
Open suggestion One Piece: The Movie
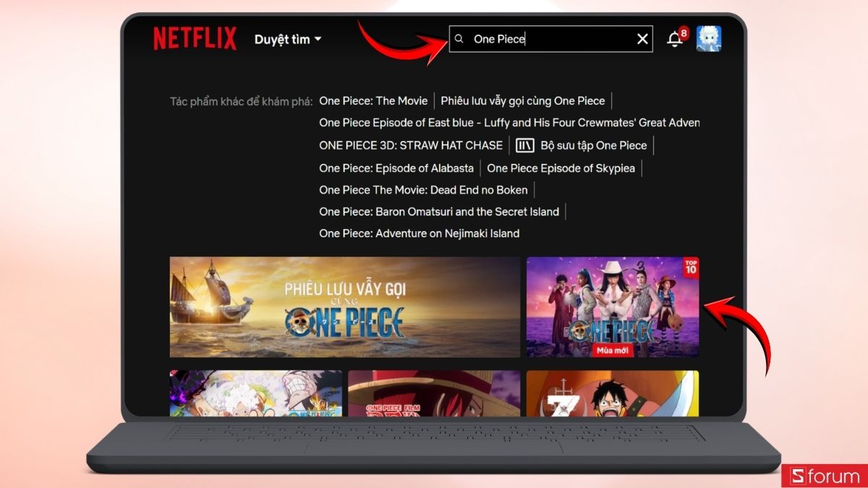pyautogui.click(x=373, y=101)
